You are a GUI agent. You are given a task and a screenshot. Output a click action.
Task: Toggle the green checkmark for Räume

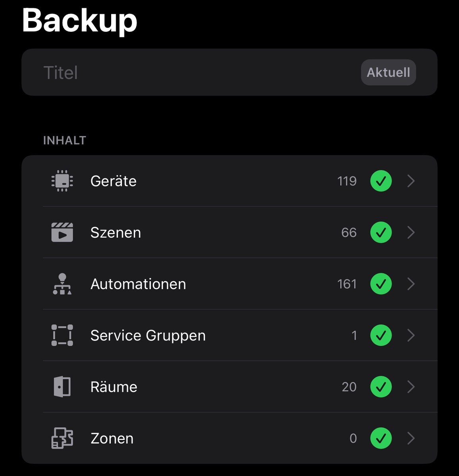click(381, 387)
